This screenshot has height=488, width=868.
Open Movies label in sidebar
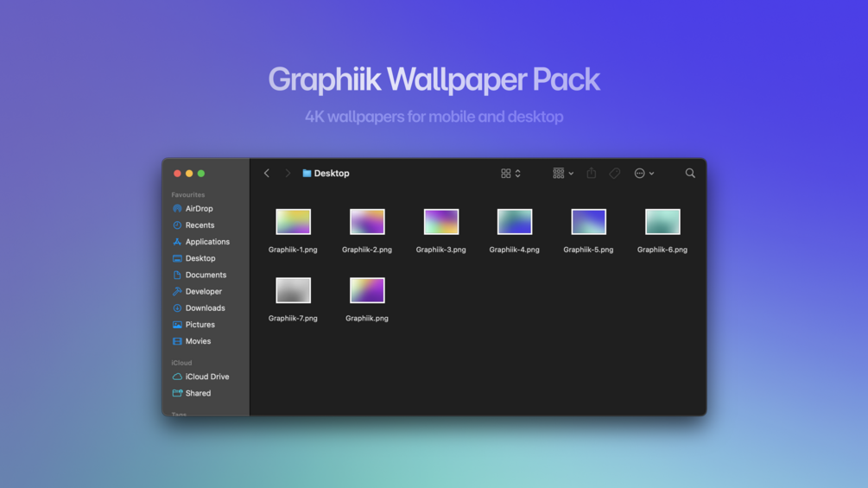(x=198, y=341)
